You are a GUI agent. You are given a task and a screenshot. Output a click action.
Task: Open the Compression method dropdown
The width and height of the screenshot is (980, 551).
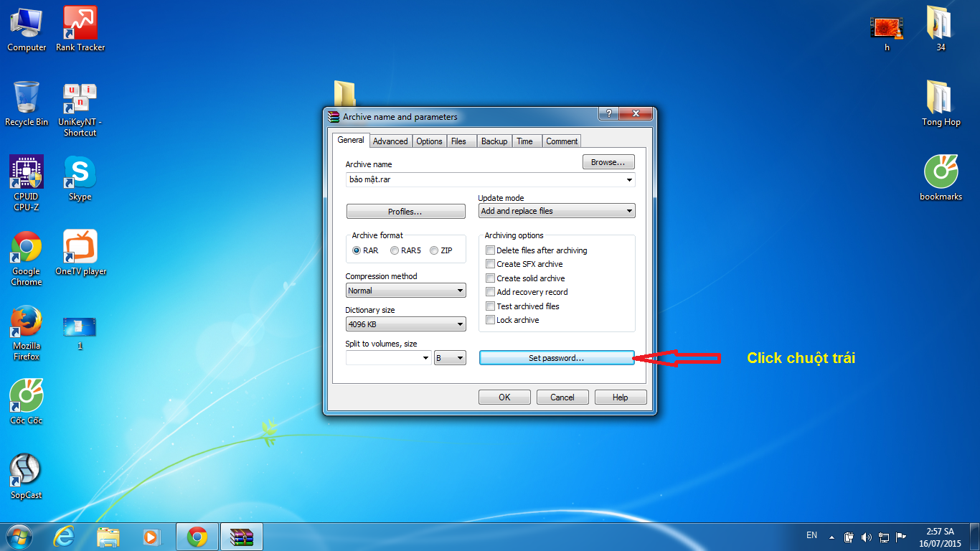click(x=405, y=291)
